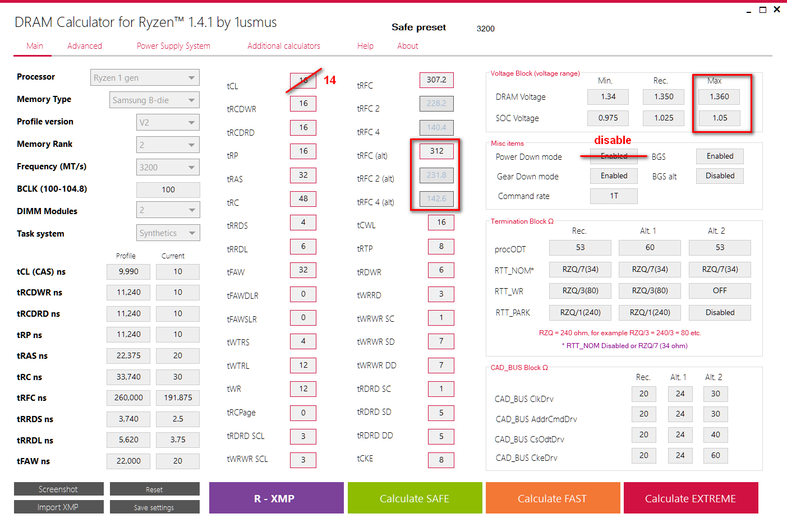Open the About tab
Image resolution: width=787 pixels, height=532 pixels.
[408, 46]
